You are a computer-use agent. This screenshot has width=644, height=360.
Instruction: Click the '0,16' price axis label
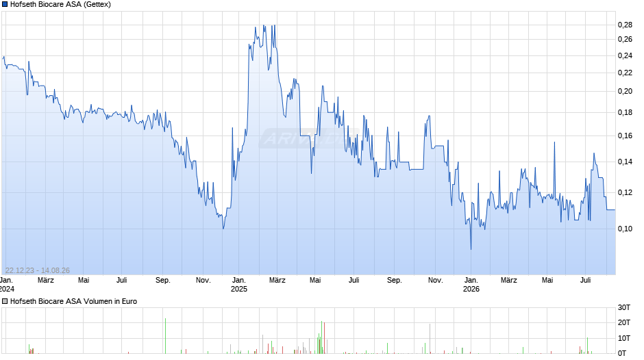tap(625, 136)
